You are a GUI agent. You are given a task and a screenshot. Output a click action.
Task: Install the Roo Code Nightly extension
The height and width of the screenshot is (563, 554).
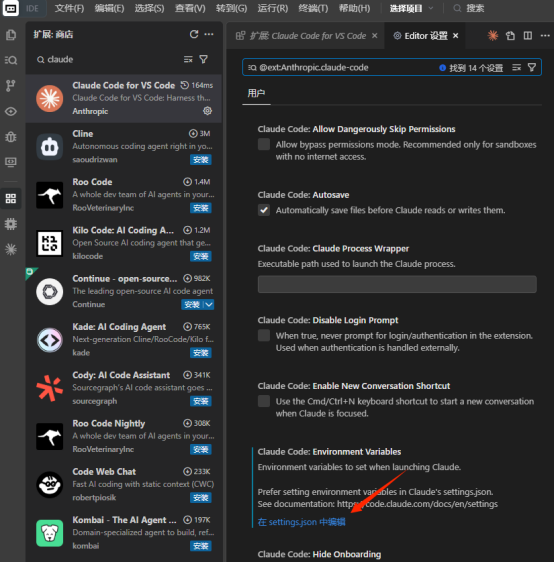tap(201, 450)
